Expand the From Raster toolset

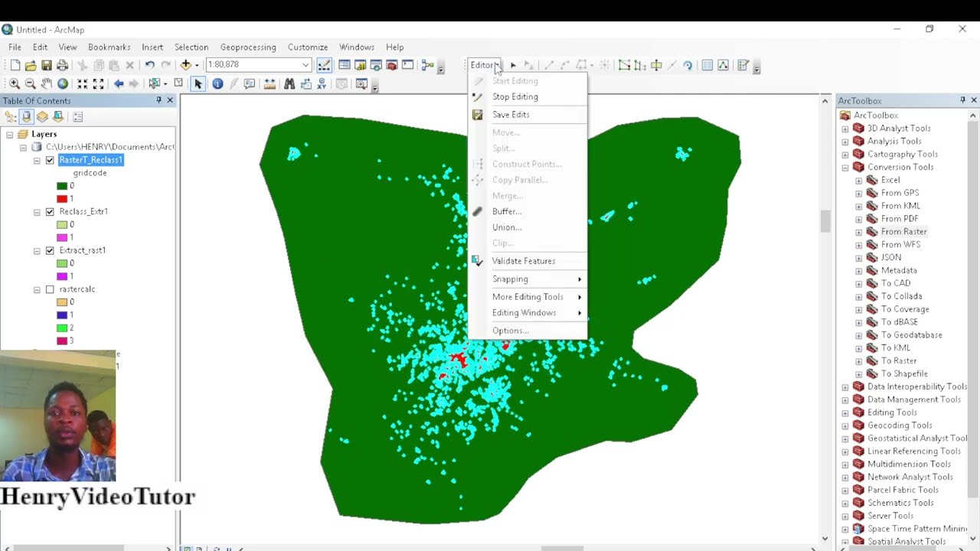pyautogui.click(x=858, y=232)
